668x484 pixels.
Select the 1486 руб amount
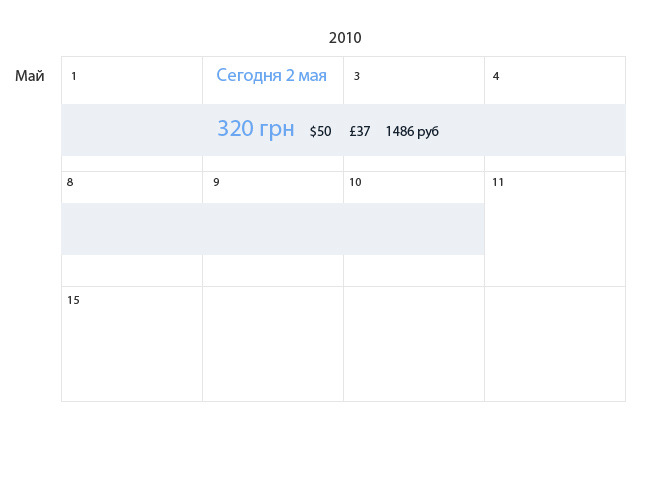[412, 131]
